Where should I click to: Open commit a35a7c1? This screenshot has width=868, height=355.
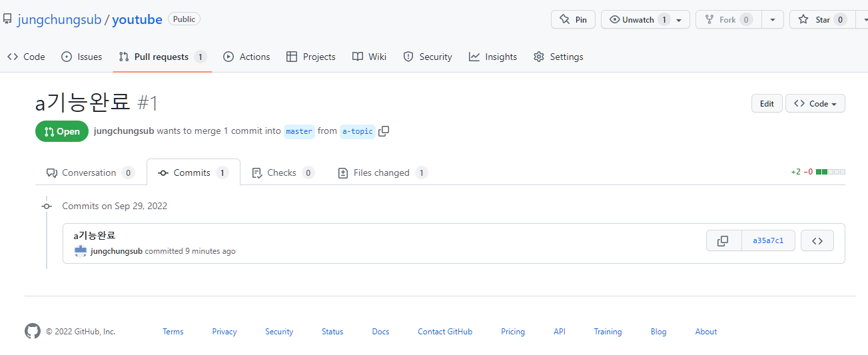pyautogui.click(x=768, y=240)
